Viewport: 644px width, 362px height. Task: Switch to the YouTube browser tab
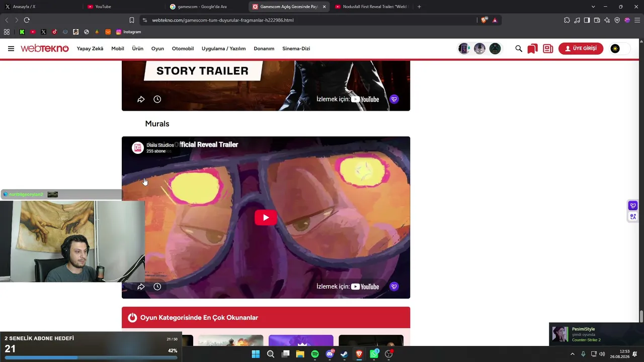click(124, 7)
